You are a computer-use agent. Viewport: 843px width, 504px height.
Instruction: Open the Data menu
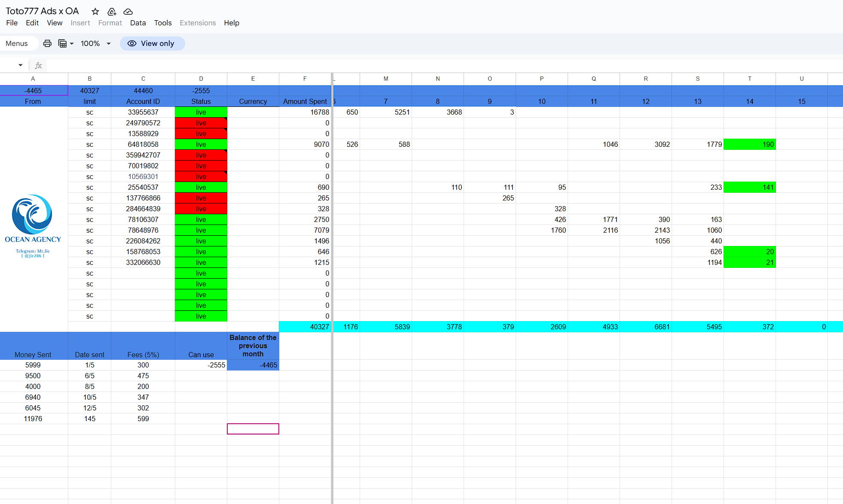(x=138, y=23)
